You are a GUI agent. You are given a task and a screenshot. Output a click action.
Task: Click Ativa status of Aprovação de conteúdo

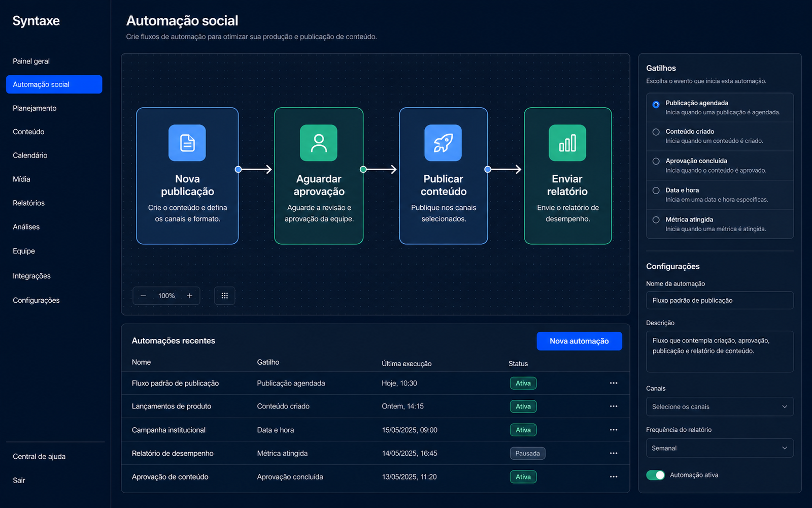pyautogui.click(x=523, y=477)
